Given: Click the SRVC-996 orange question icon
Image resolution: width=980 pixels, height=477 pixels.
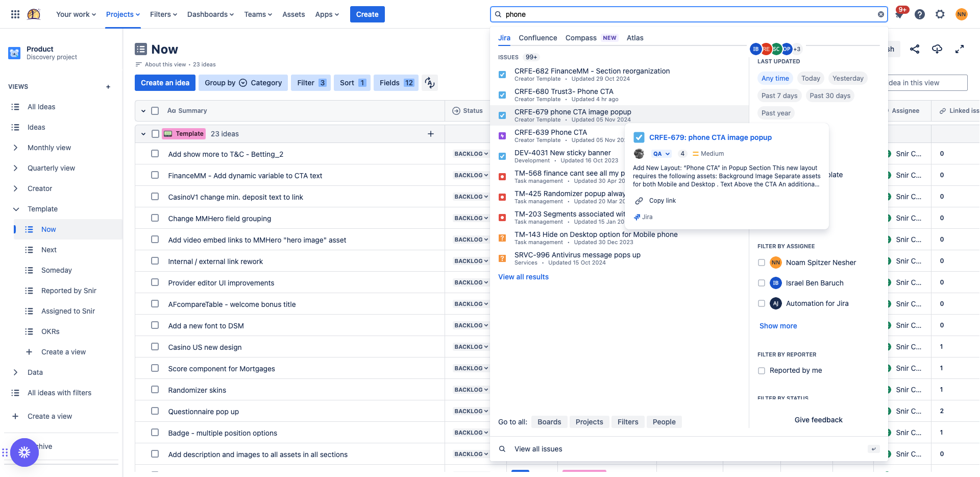Looking at the screenshot, I should (502, 258).
